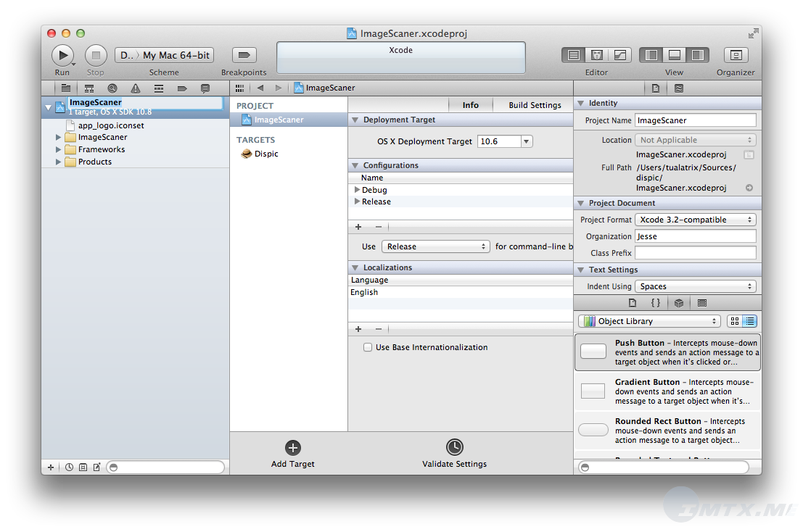Collapse the Text Settings section
Viewport: 803px width, 532px height.
[581, 270]
